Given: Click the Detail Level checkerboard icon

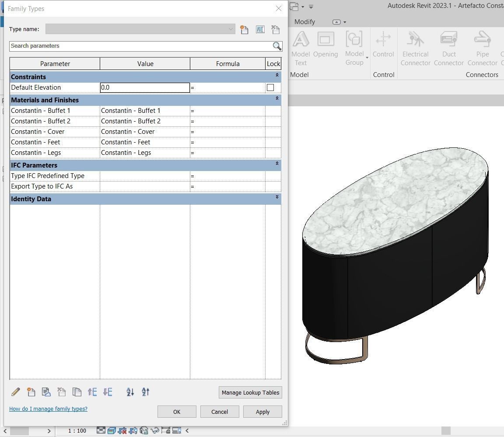Looking at the screenshot, I should tap(101, 430).
